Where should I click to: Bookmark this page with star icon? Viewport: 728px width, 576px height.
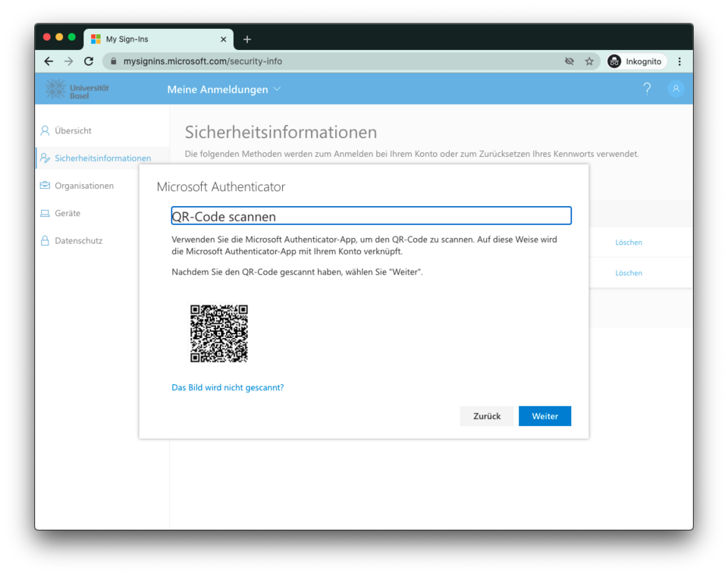(589, 61)
